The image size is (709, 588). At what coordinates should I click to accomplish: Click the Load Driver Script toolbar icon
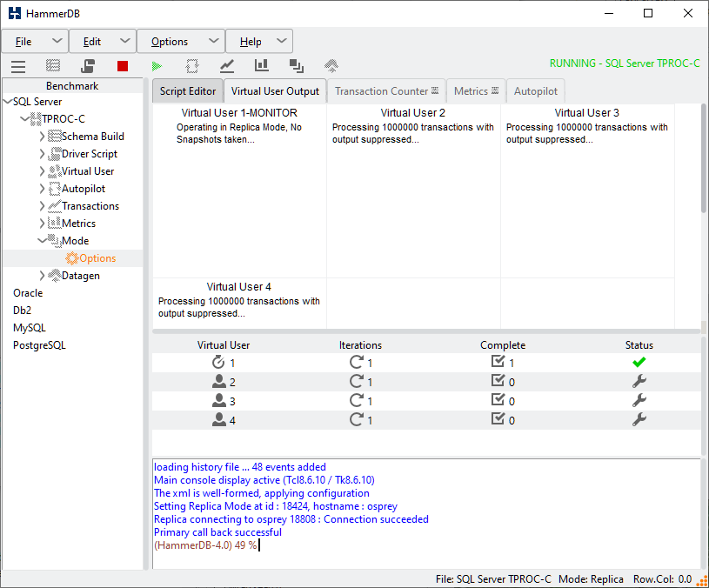tap(88, 66)
